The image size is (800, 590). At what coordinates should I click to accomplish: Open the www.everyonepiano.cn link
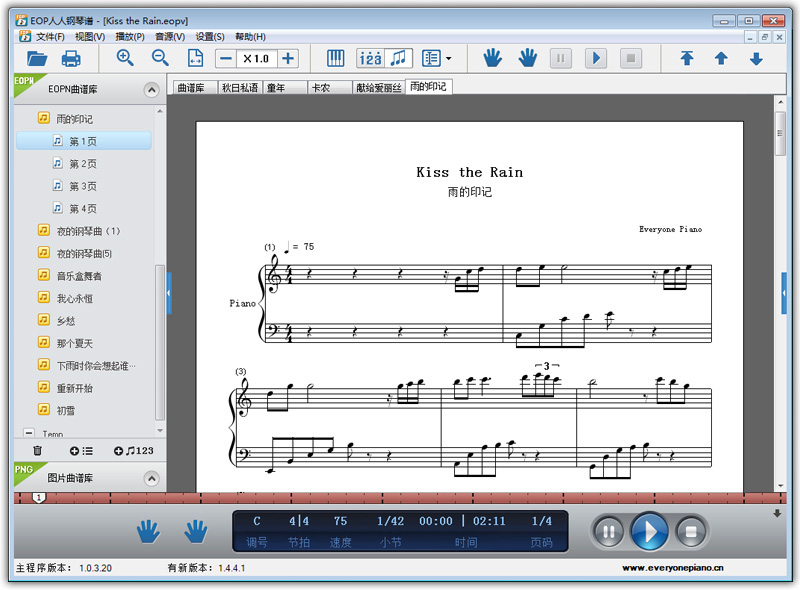pos(672,568)
